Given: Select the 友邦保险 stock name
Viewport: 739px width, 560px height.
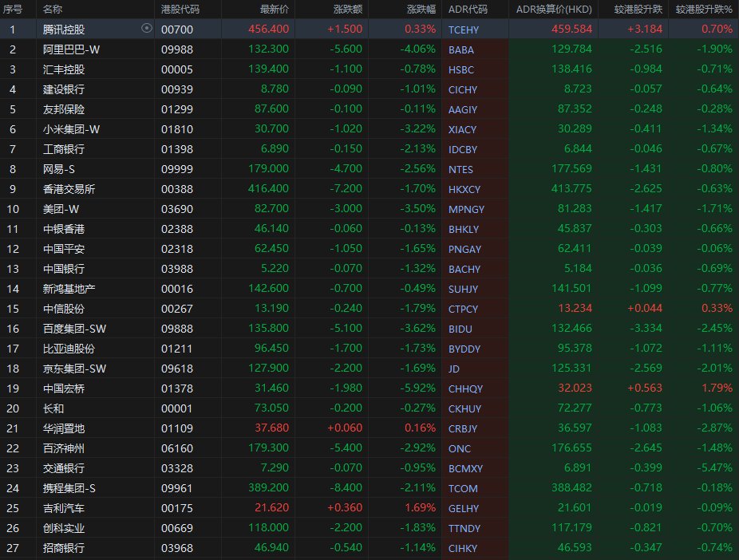Looking at the screenshot, I should pyautogui.click(x=64, y=109).
